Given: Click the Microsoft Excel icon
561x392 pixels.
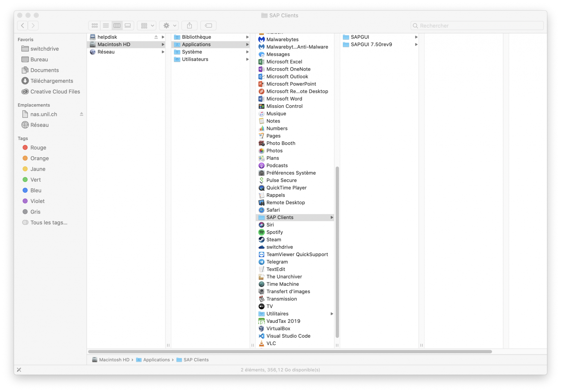Looking at the screenshot, I should click(x=261, y=62).
